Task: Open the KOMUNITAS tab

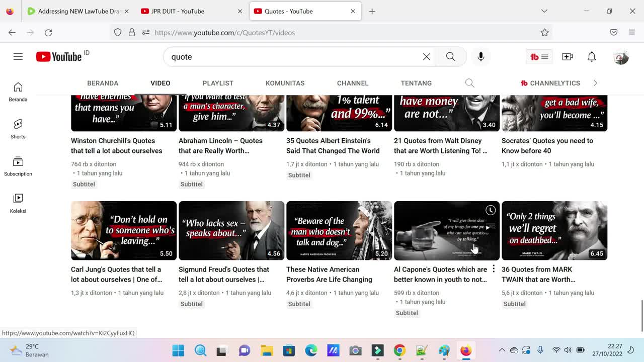Action: (x=285, y=83)
